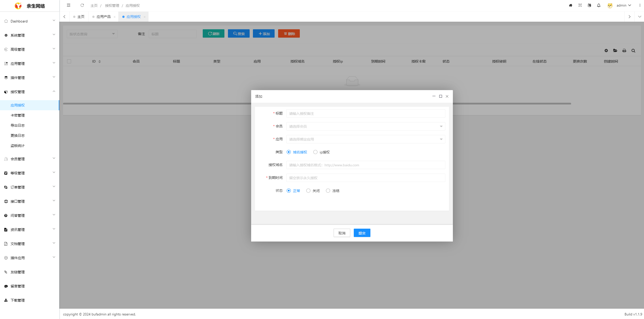Toggle fullscreen mode icon

pos(580,5)
